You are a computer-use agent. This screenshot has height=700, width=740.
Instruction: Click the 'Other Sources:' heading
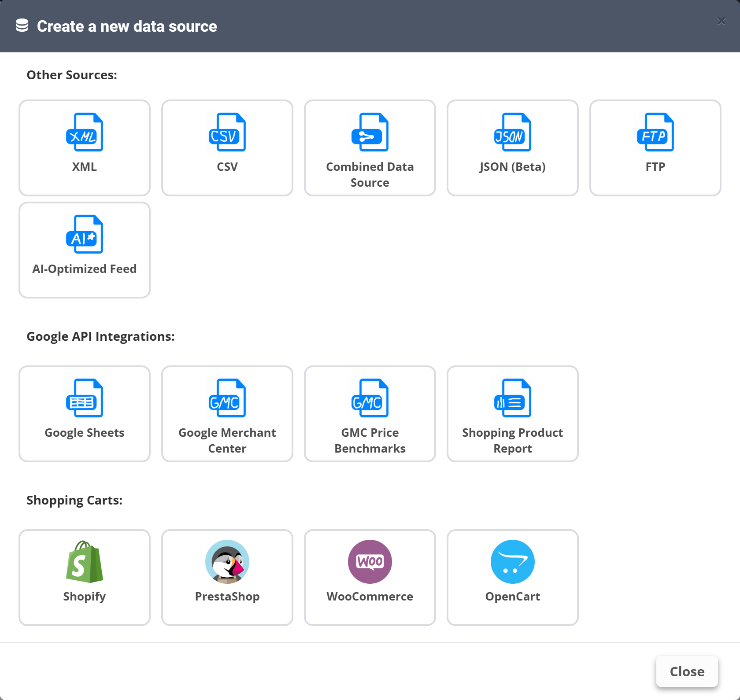pos(72,75)
